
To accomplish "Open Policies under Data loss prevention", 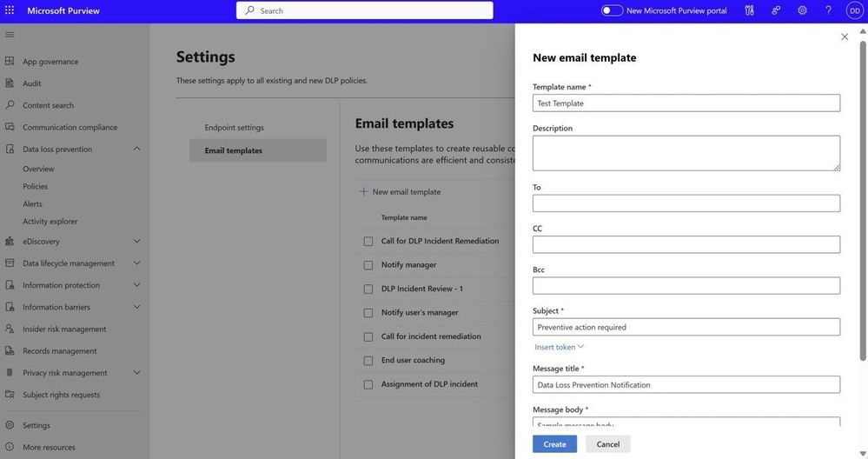I will pos(35,186).
